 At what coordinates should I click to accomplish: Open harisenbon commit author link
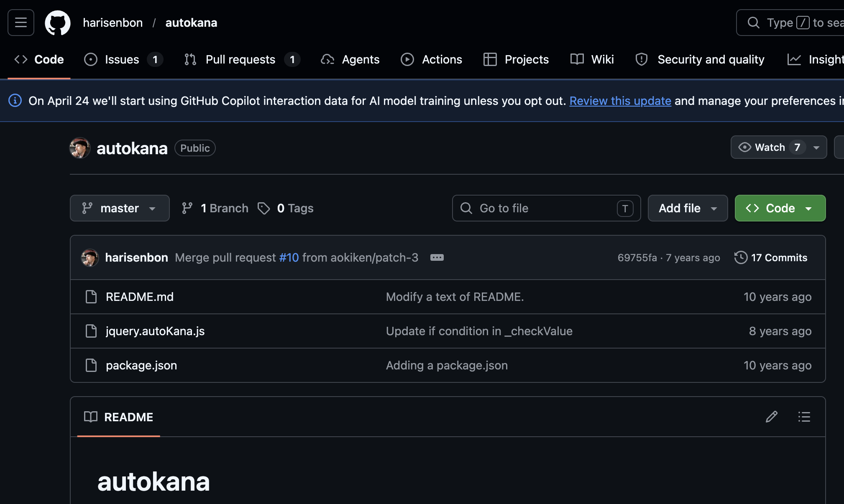[x=136, y=257]
